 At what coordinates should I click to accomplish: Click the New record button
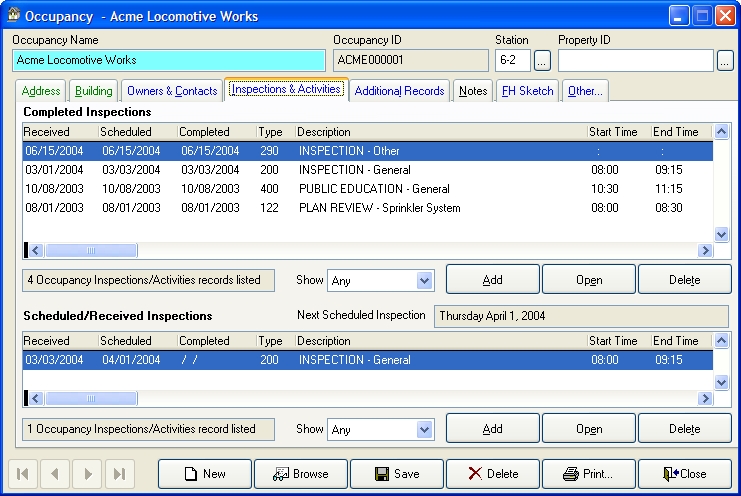(205, 474)
